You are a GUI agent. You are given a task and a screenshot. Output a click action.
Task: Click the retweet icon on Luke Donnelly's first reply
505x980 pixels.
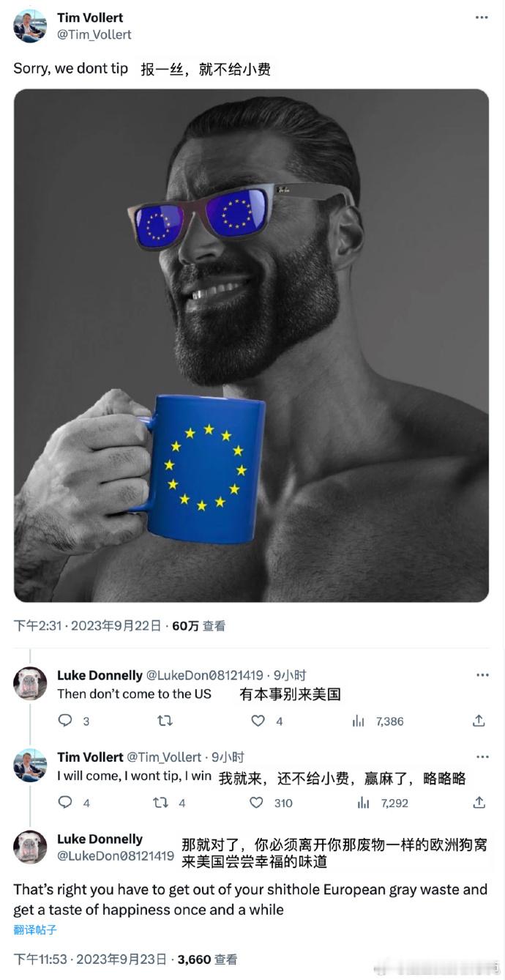click(x=165, y=721)
